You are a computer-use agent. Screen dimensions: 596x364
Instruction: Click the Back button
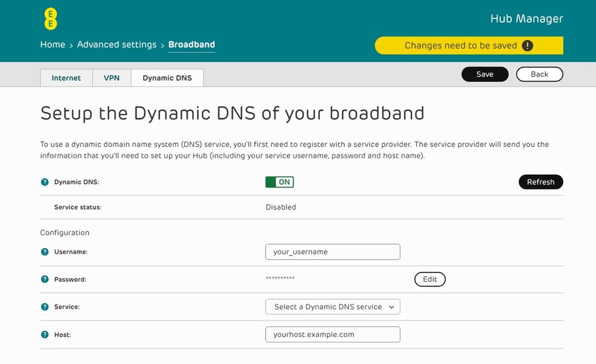point(539,74)
